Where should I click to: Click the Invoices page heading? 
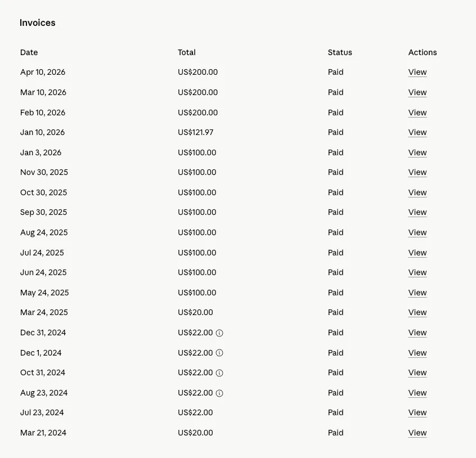coord(37,23)
